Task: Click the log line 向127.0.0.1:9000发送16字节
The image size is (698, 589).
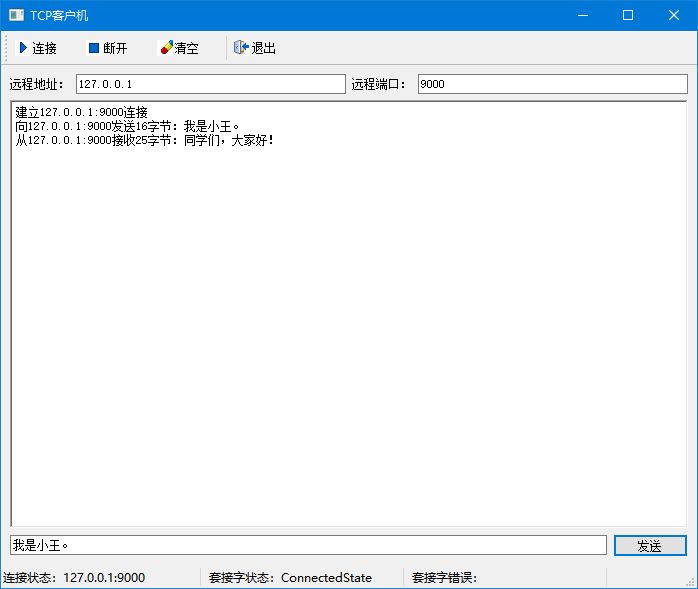Action: [127, 126]
